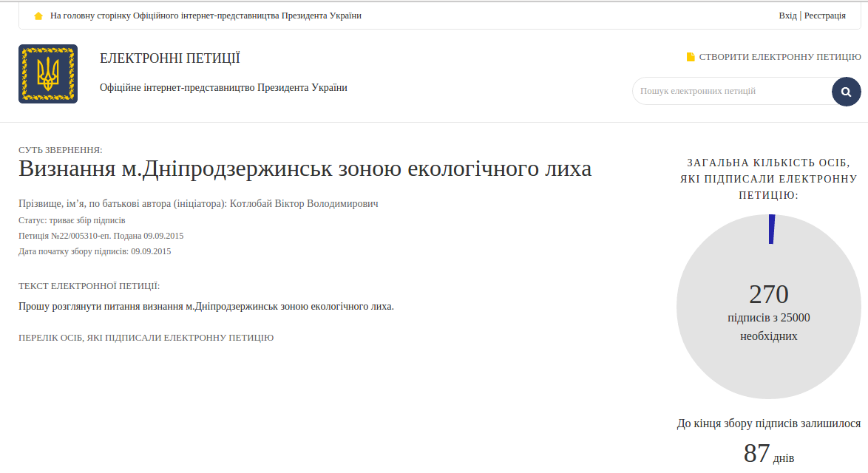Click "СТВОРИТИ ЕЛЕКТРОННУ ПЕТИЦІЮ" link
The image size is (868, 473).
[779, 57]
